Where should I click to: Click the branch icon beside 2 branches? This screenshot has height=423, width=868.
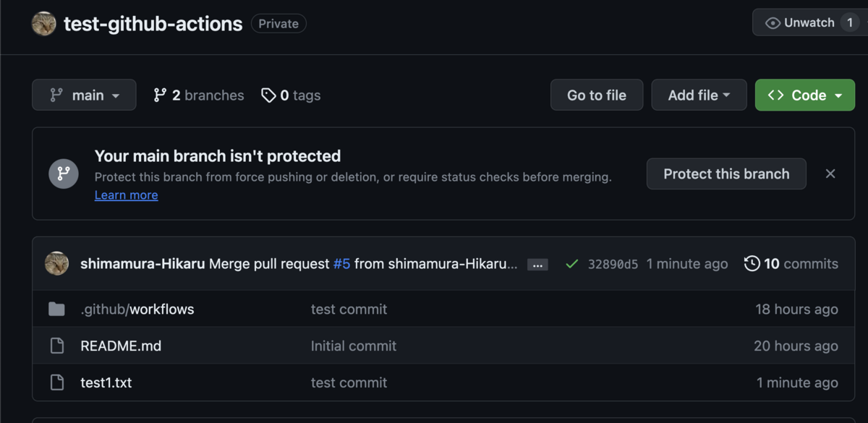(160, 95)
